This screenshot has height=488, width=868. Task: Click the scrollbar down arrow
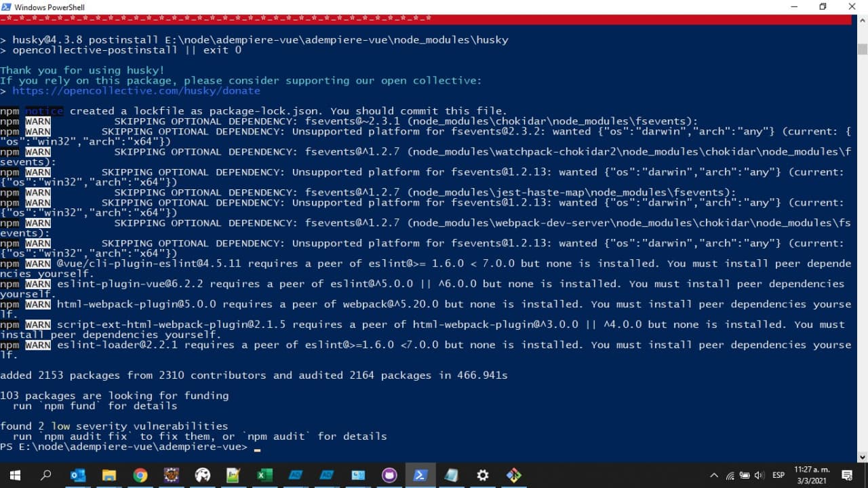click(863, 457)
